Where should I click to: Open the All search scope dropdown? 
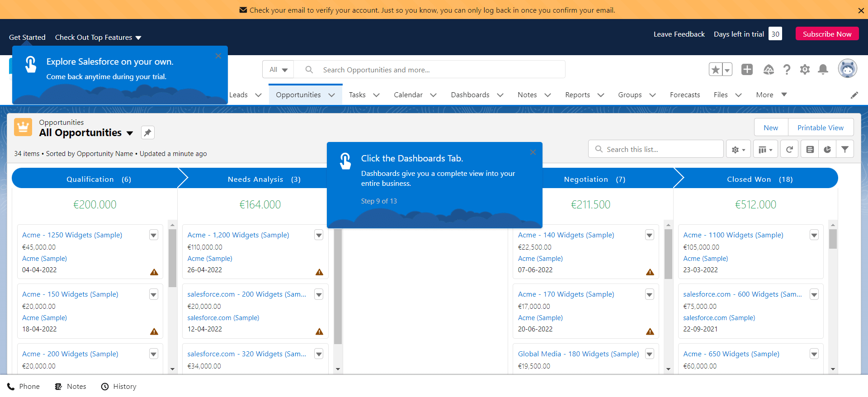pyautogui.click(x=278, y=70)
